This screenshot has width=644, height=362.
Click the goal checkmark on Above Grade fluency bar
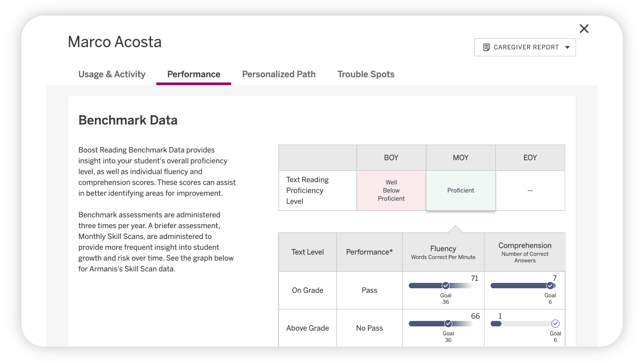click(x=448, y=324)
